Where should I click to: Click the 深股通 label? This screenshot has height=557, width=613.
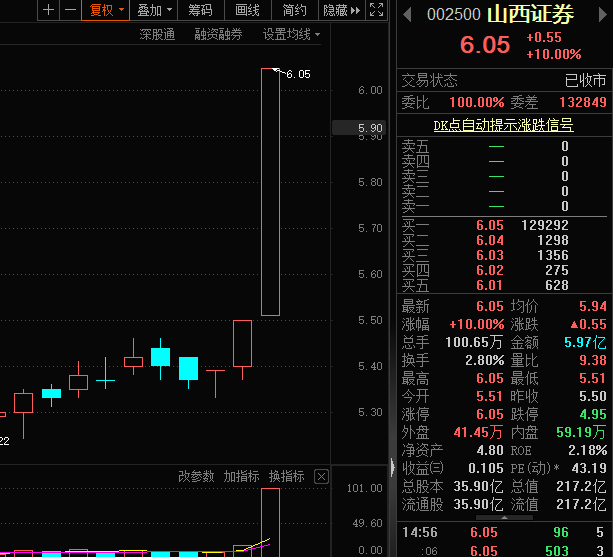tap(157, 34)
